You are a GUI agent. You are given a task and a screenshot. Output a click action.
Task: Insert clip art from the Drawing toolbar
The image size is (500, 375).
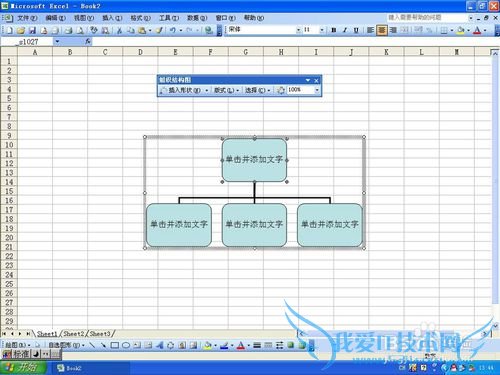click(182, 345)
